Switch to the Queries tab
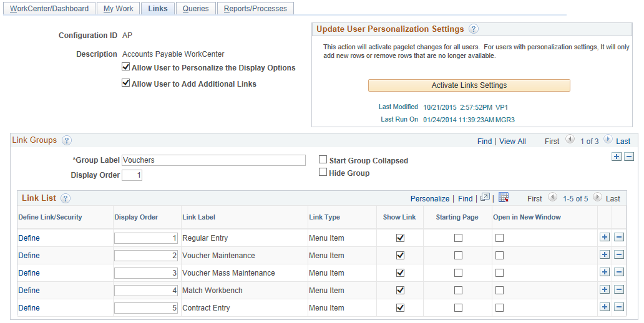This screenshot has width=644, height=323. tap(195, 9)
